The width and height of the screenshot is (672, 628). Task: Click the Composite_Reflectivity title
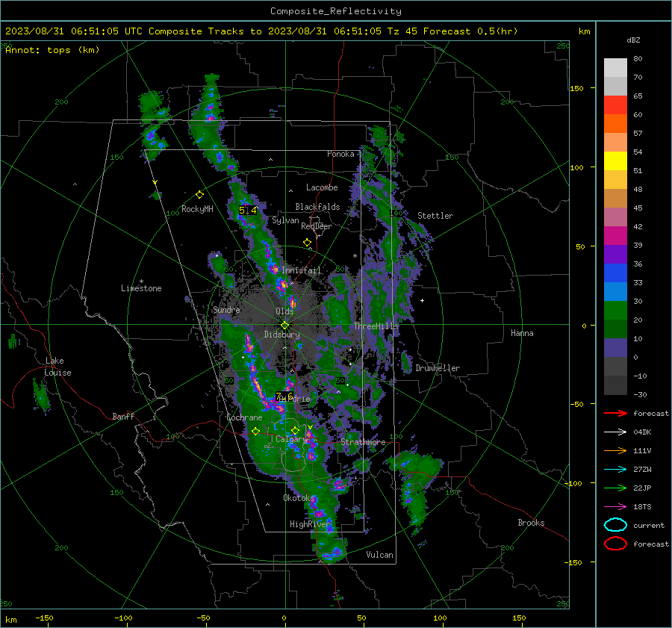pos(335,11)
